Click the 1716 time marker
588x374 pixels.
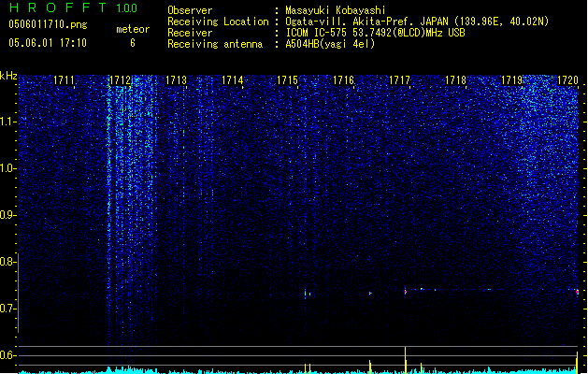343,80
